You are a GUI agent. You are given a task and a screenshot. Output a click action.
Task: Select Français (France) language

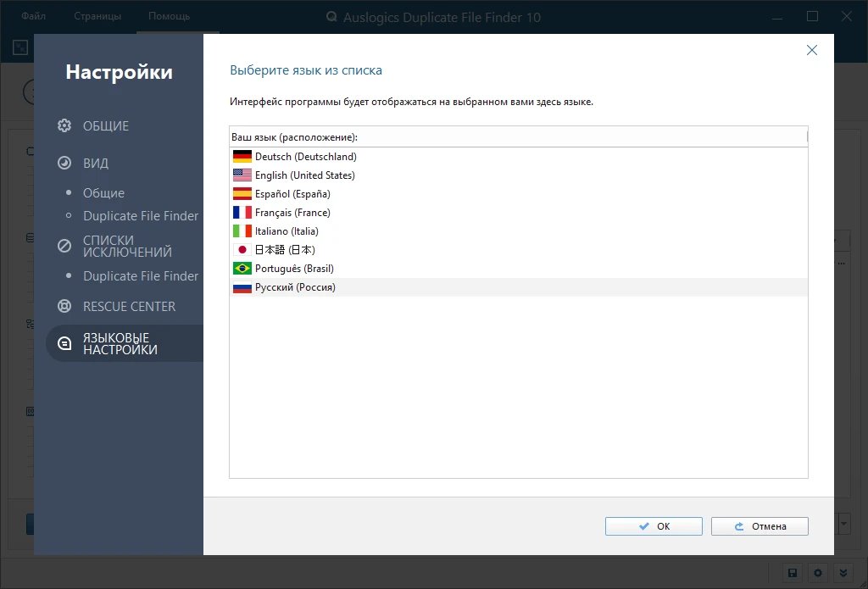[x=519, y=213]
